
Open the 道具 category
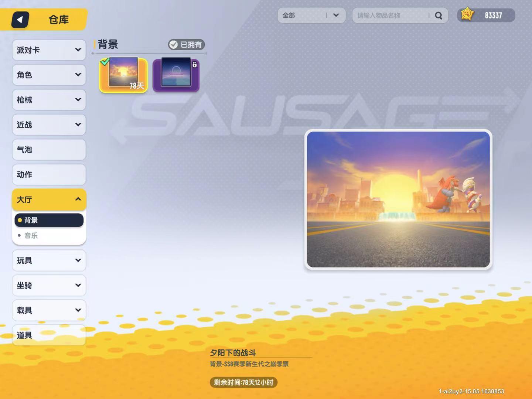pos(49,335)
